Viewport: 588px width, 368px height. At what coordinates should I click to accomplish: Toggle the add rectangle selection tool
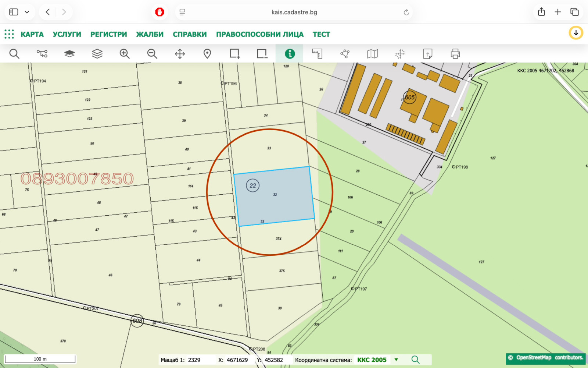coord(235,54)
